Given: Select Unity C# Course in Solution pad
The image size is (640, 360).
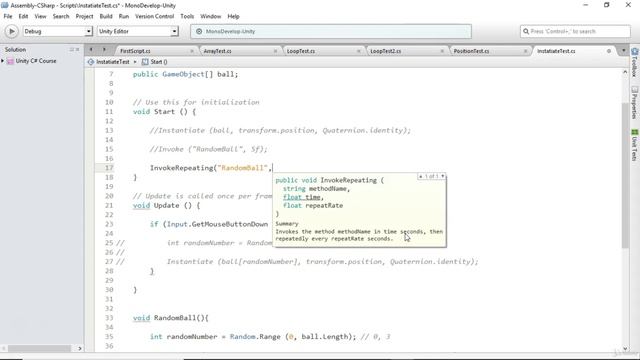Looking at the screenshot, I should coord(36,61).
